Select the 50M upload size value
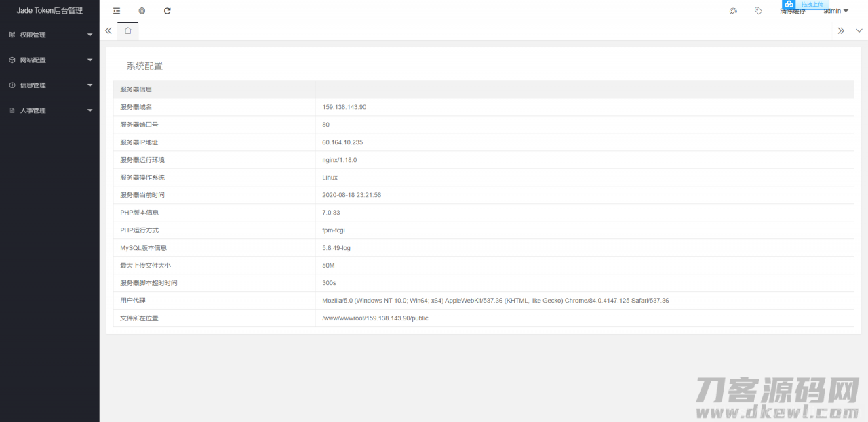 [x=329, y=266]
